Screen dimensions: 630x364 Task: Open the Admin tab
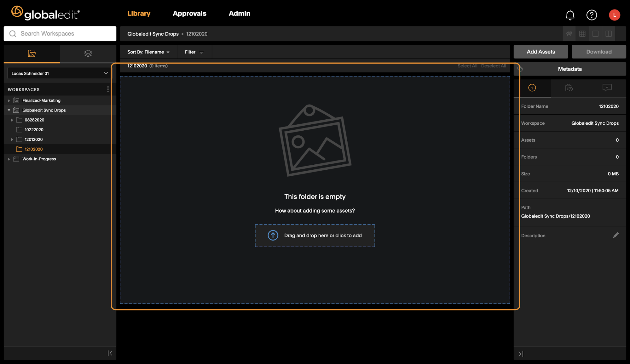pos(240,14)
